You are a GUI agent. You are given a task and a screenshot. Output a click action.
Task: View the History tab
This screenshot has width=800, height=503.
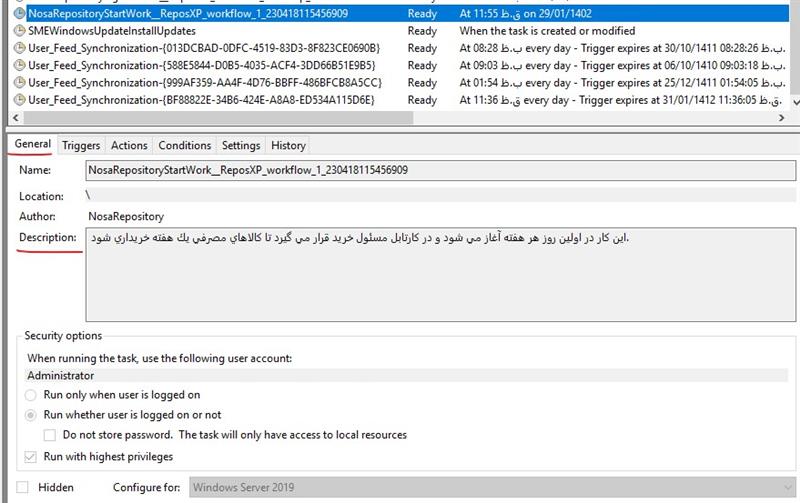click(289, 146)
